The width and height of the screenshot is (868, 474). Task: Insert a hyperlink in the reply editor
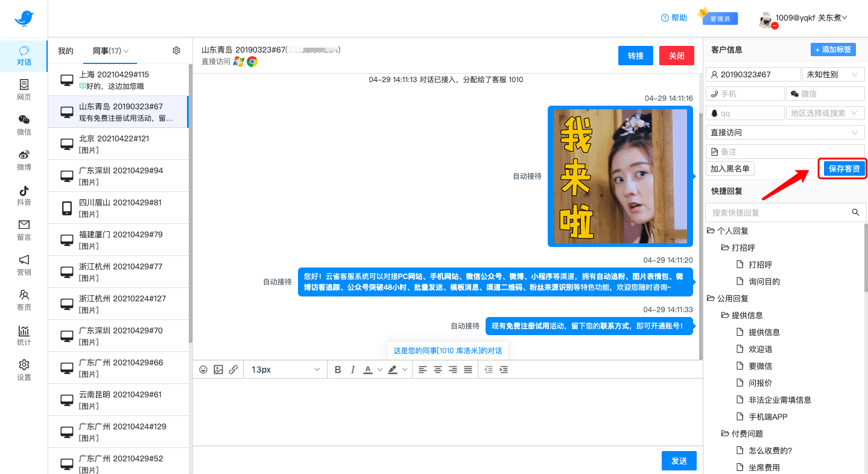pyautogui.click(x=233, y=369)
